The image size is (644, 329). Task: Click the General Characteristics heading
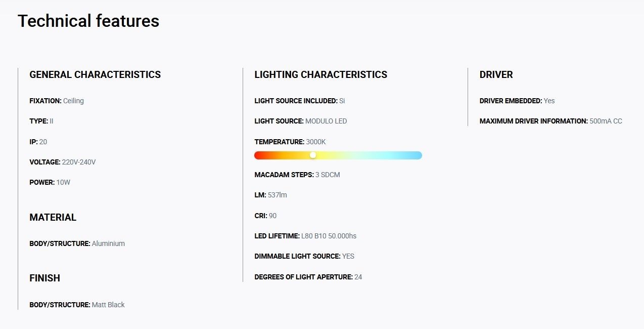[95, 74]
